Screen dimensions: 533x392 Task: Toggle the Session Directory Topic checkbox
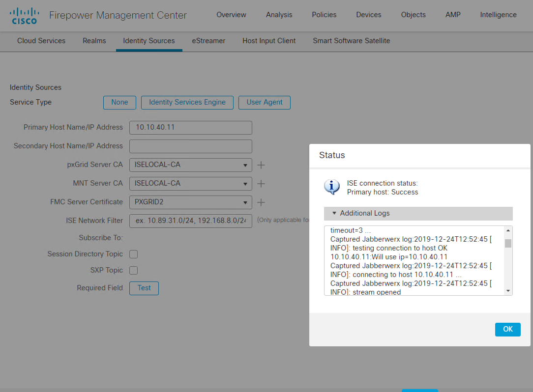point(134,254)
